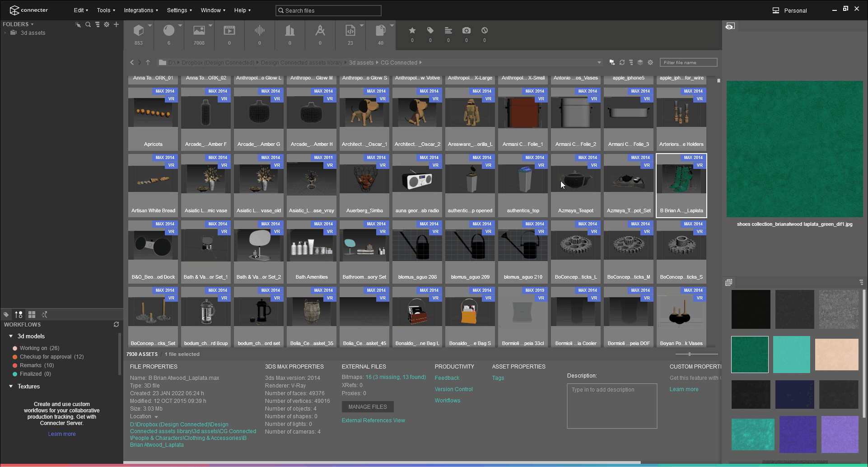Open the Window menu

click(213, 10)
